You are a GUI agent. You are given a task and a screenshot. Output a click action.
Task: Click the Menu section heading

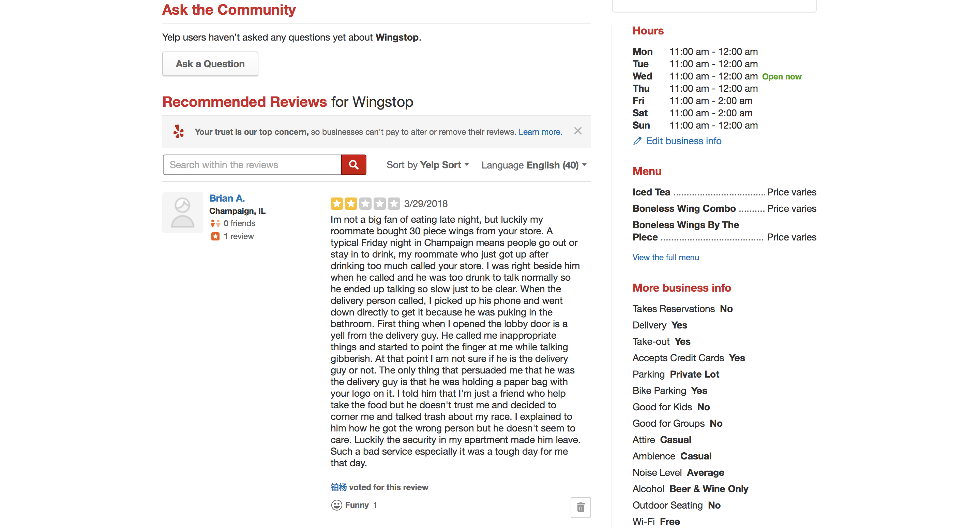pyautogui.click(x=647, y=171)
